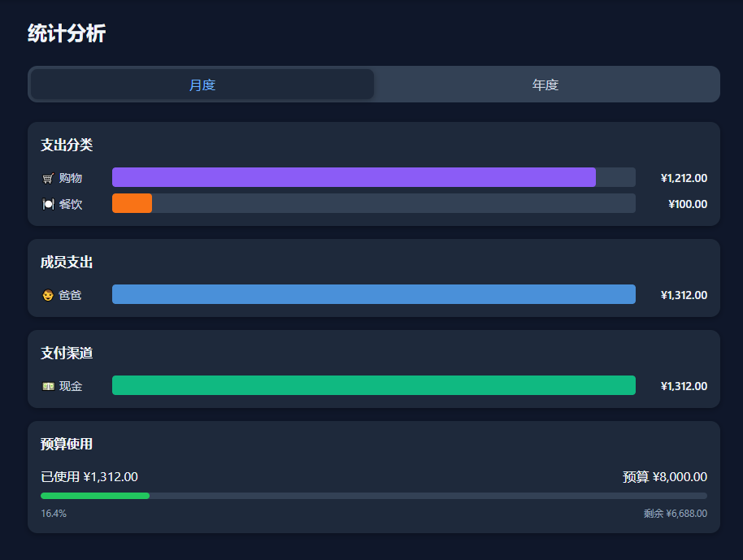743x560 pixels.
Task: Click the blue 爸爸 spending bar
Action: click(x=373, y=294)
